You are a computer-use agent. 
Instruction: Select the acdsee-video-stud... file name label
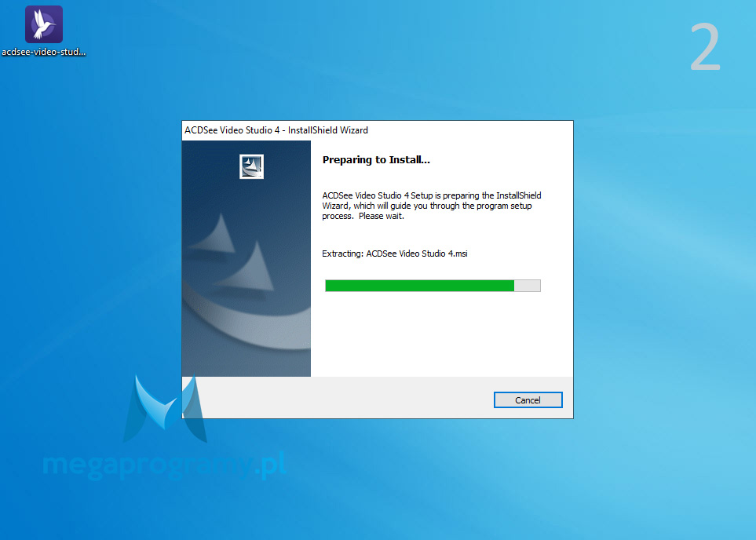(x=44, y=52)
